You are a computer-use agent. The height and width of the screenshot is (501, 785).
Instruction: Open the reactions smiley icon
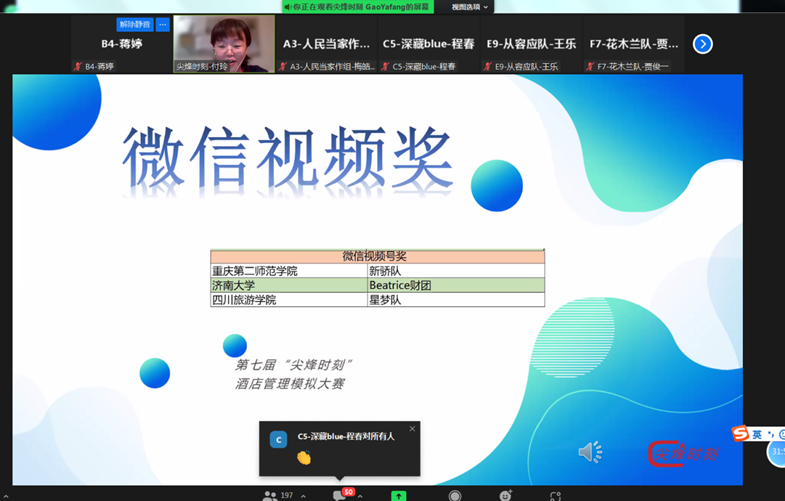click(506, 495)
